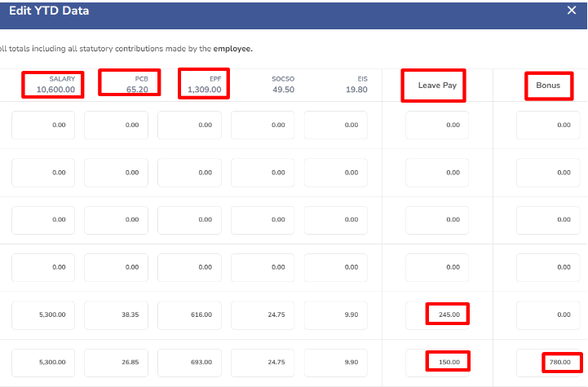Click the Bonus column header
The image size is (588, 387).
(x=548, y=86)
